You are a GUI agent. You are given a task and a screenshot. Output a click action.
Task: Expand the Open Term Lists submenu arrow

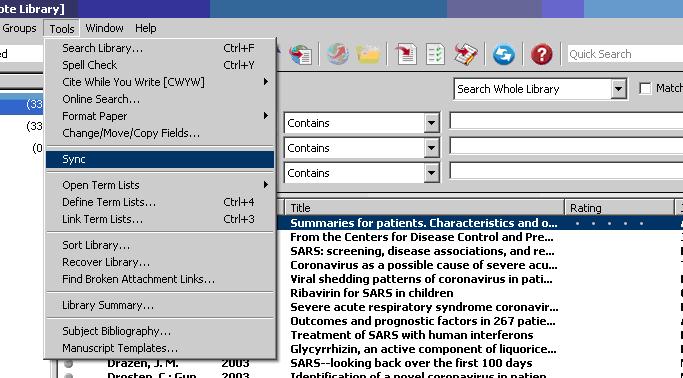pos(266,185)
